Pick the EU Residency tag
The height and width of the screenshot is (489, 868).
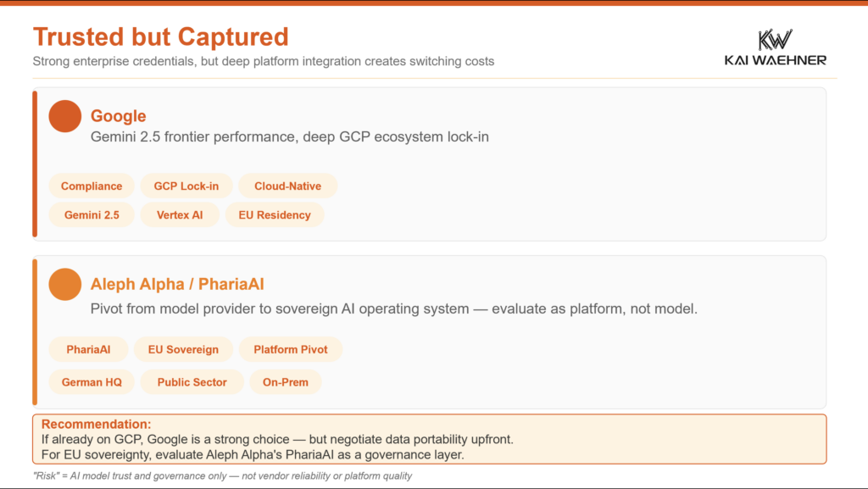[275, 215]
